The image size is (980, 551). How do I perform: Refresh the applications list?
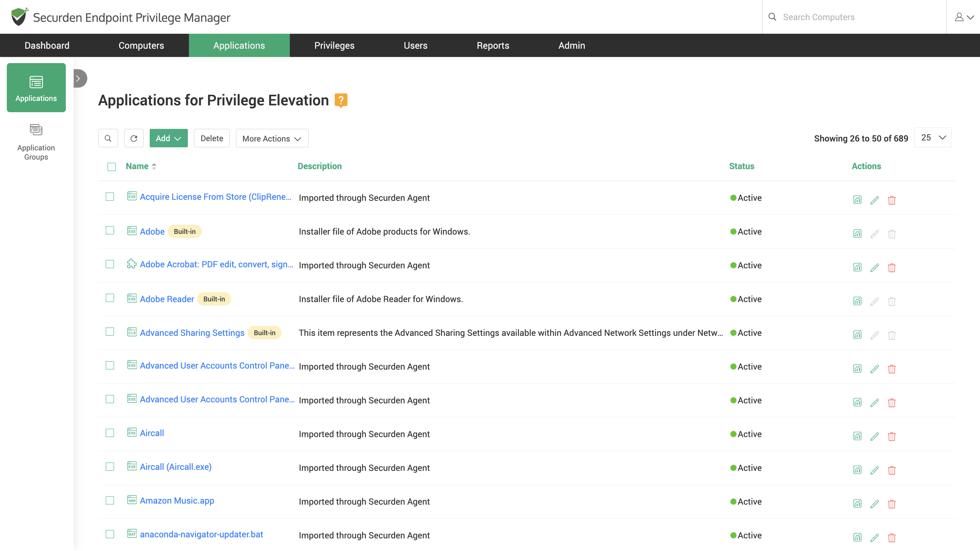coord(134,138)
